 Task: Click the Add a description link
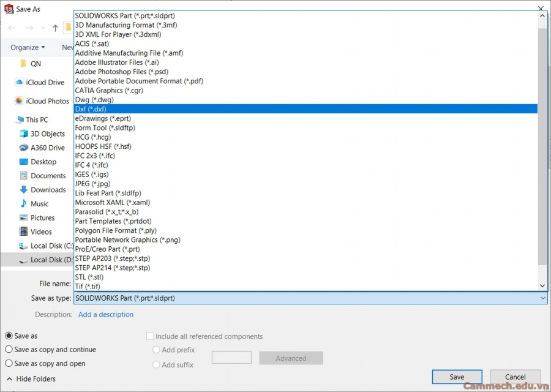coord(106,314)
